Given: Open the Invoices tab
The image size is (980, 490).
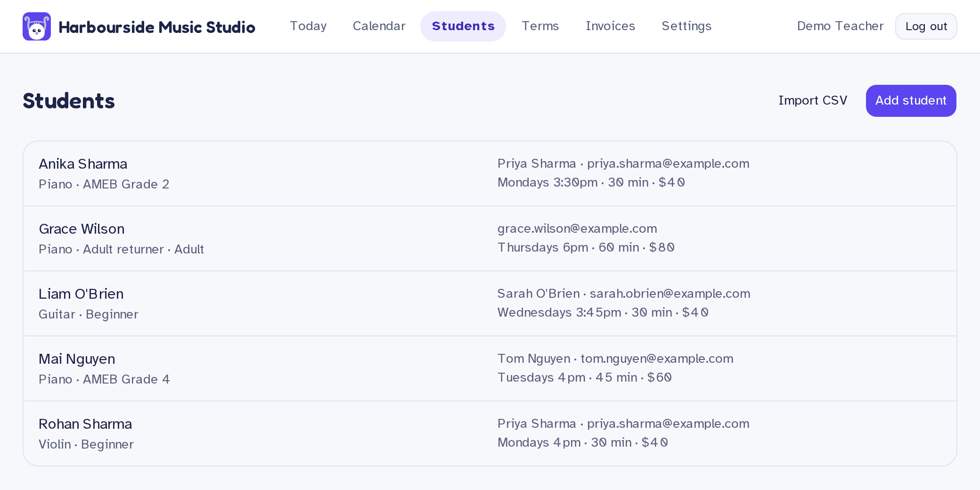Looking at the screenshot, I should (x=610, y=26).
